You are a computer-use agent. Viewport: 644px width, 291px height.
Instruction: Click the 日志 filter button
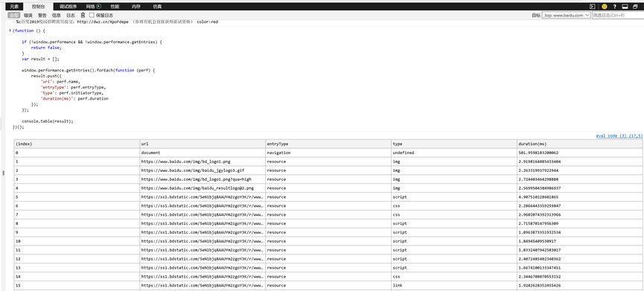click(71, 15)
